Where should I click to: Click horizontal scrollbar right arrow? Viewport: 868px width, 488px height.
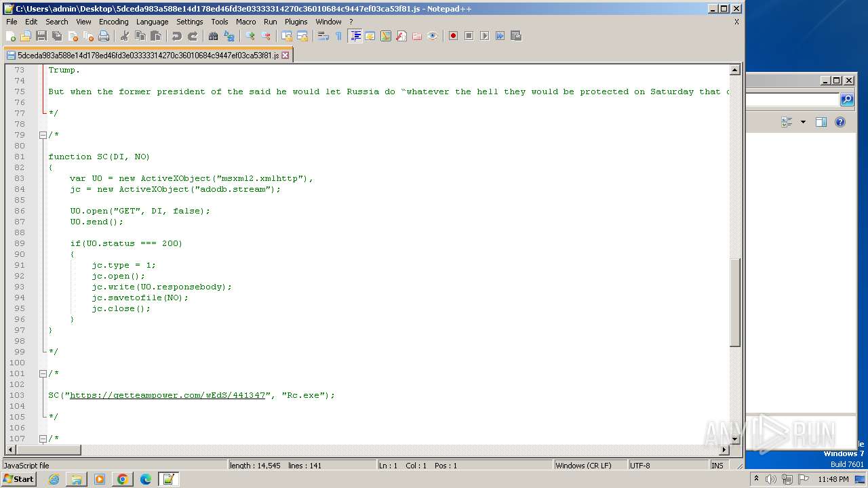coord(724,449)
